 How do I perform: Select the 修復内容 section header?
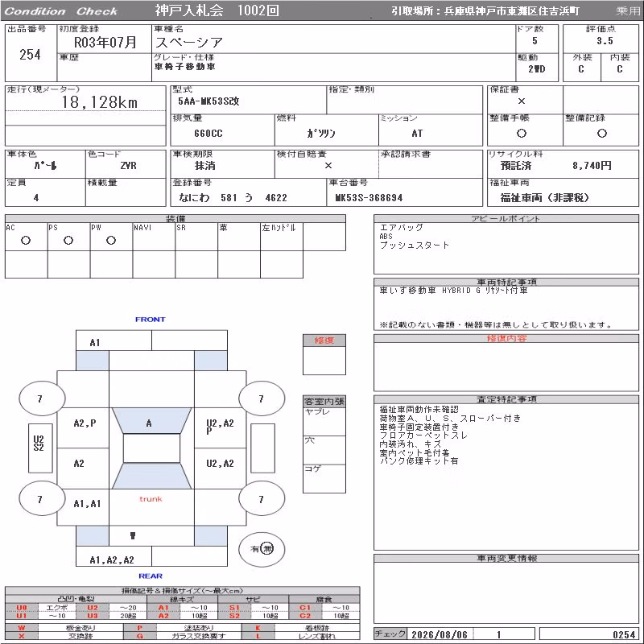(506, 338)
